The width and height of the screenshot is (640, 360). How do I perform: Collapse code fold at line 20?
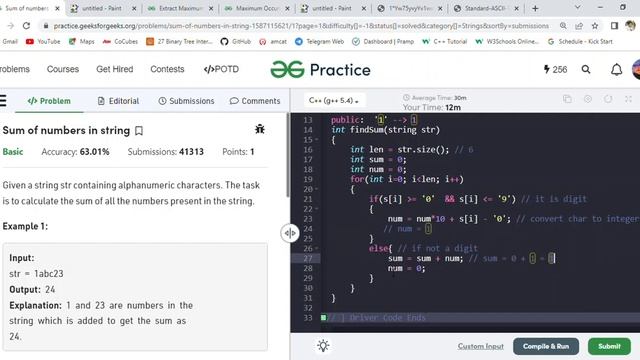tap(317, 189)
